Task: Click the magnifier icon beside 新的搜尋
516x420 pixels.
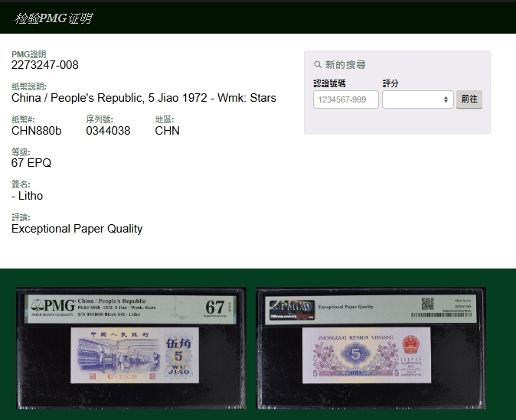Action: click(318, 65)
